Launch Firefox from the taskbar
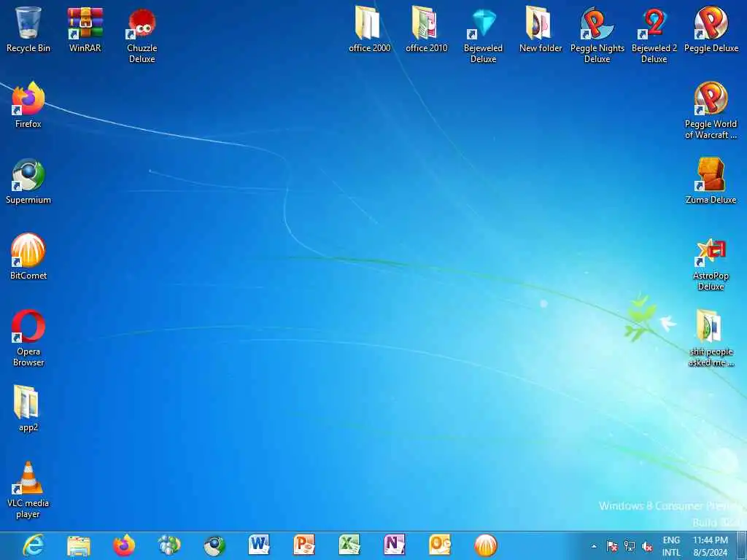 point(124,545)
